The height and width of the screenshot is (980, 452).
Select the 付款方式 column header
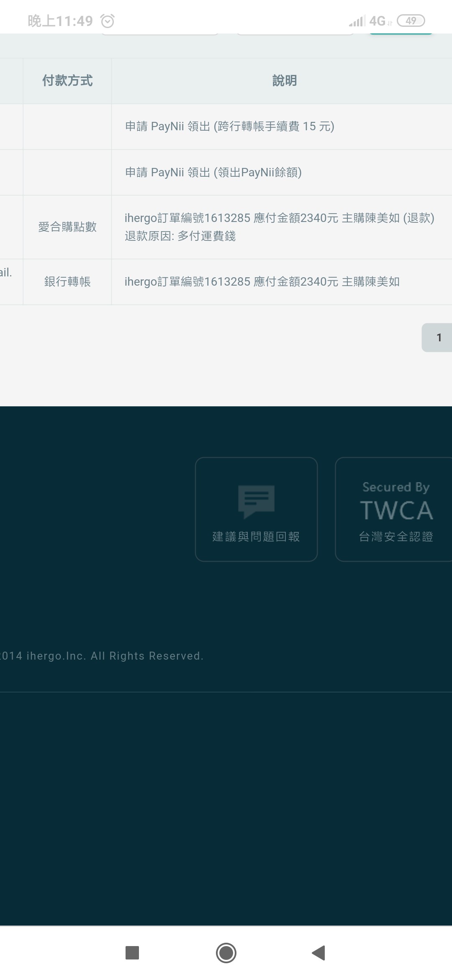click(67, 80)
